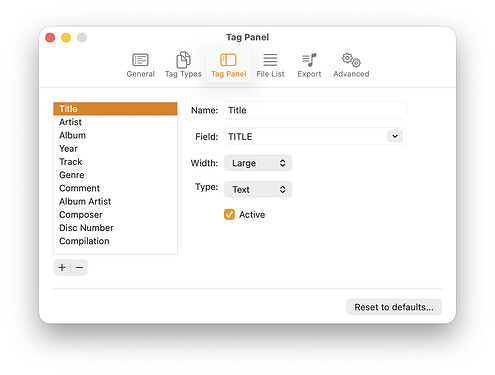Minimize the Tag Panel window
This screenshot has width=495, height=375.
coord(66,37)
